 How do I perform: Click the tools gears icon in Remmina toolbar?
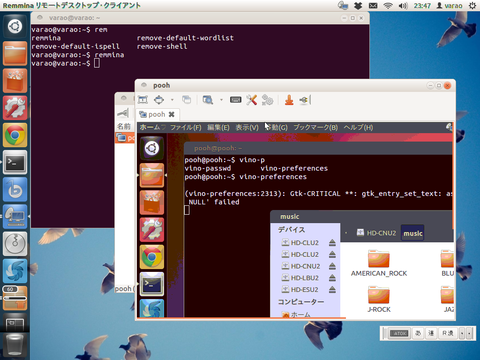pos(267,100)
